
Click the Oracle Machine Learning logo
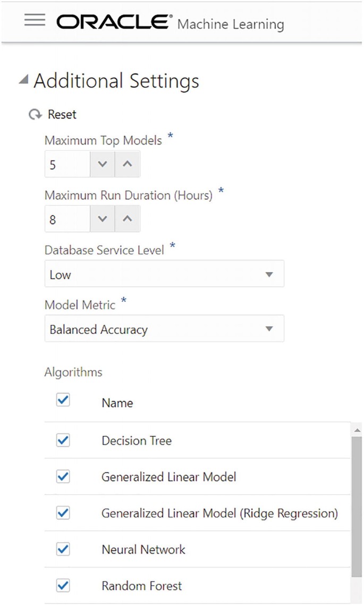tap(170, 22)
